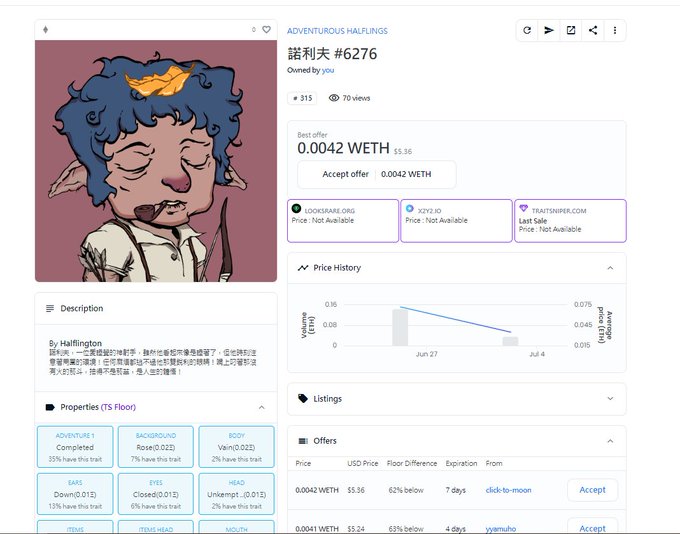
Task: Collapse the Properties section chevron
Action: (x=262, y=407)
